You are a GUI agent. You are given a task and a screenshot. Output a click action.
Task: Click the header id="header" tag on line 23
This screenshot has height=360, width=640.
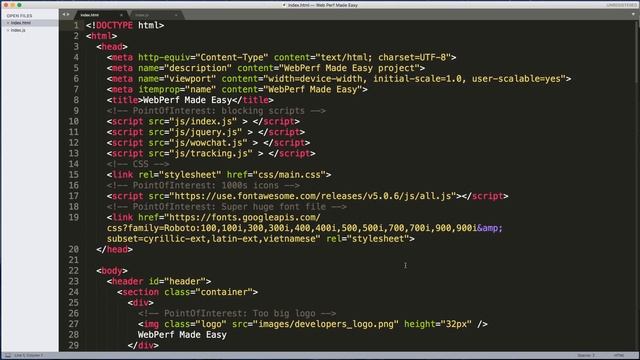click(x=159, y=281)
